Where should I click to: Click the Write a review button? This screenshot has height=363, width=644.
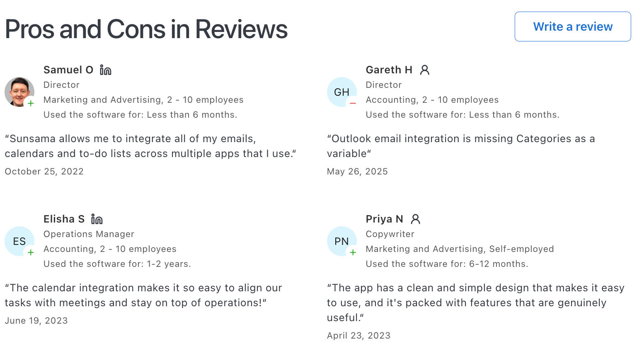click(572, 26)
